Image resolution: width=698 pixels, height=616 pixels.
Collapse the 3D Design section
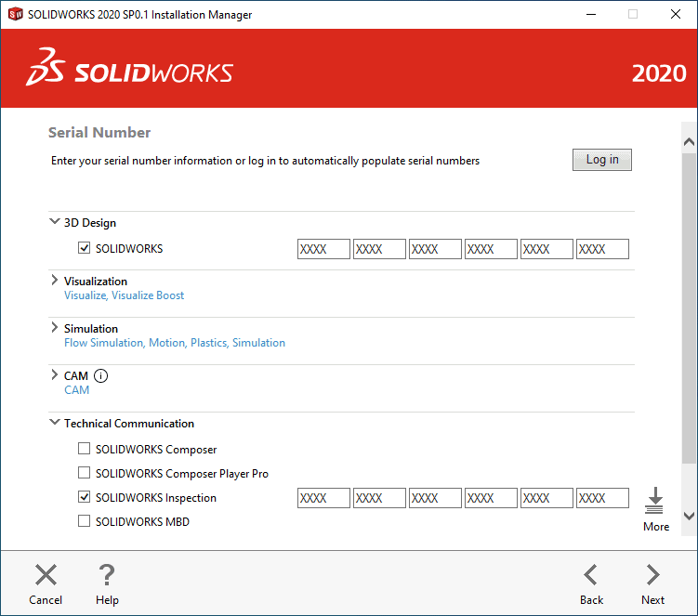click(x=55, y=222)
